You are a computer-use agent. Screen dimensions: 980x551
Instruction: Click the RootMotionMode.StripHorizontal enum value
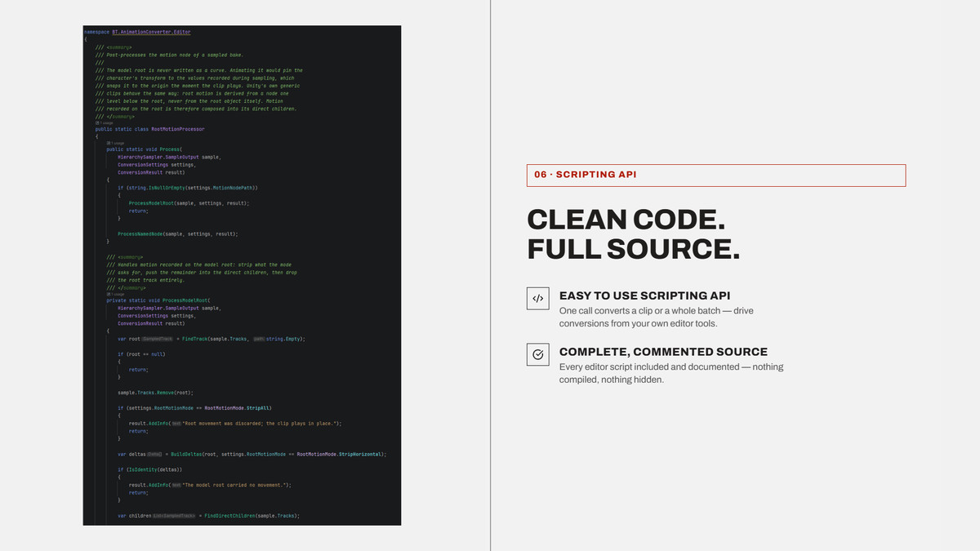pyautogui.click(x=340, y=454)
